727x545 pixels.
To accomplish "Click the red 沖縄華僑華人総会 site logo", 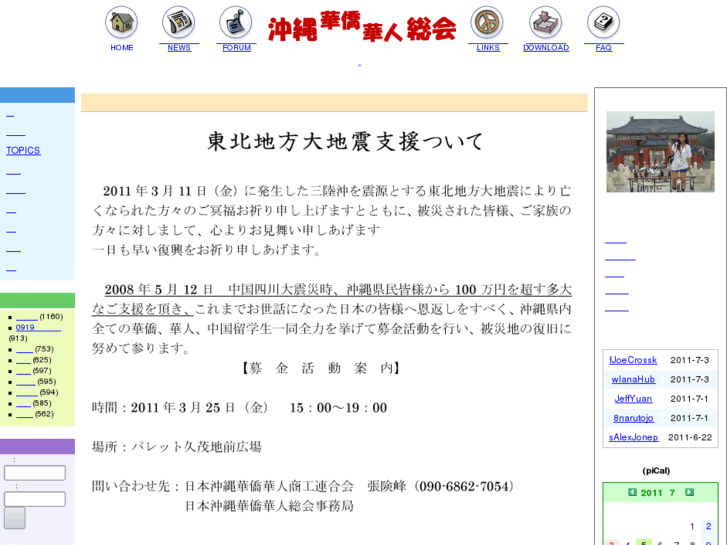I will (x=362, y=27).
